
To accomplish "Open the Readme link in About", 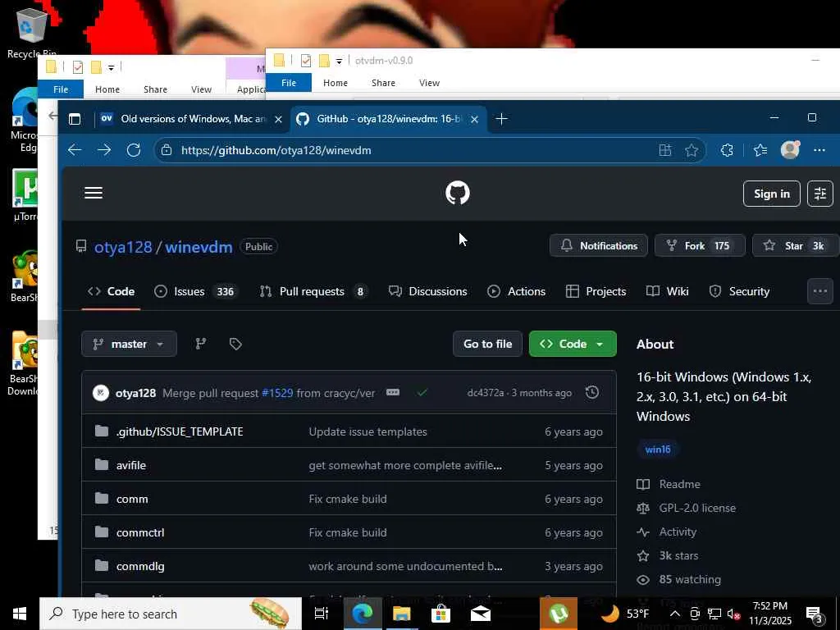I will [679, 484].
